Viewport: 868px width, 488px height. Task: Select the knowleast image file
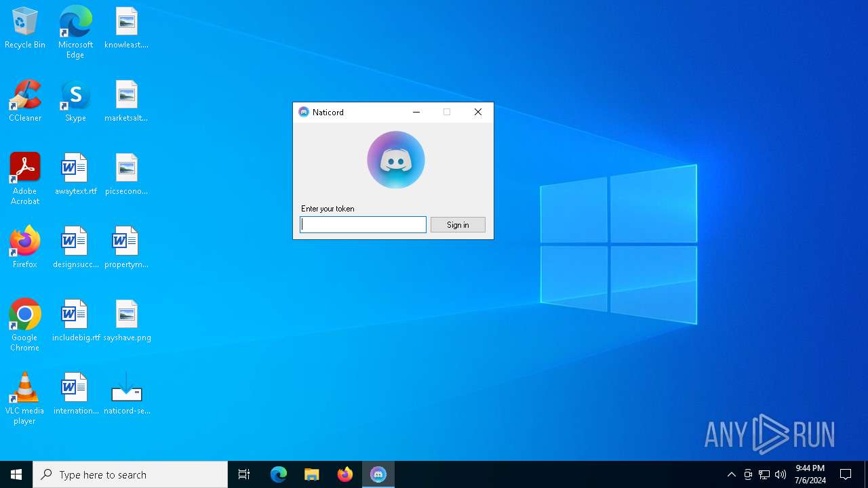(127, 28)
